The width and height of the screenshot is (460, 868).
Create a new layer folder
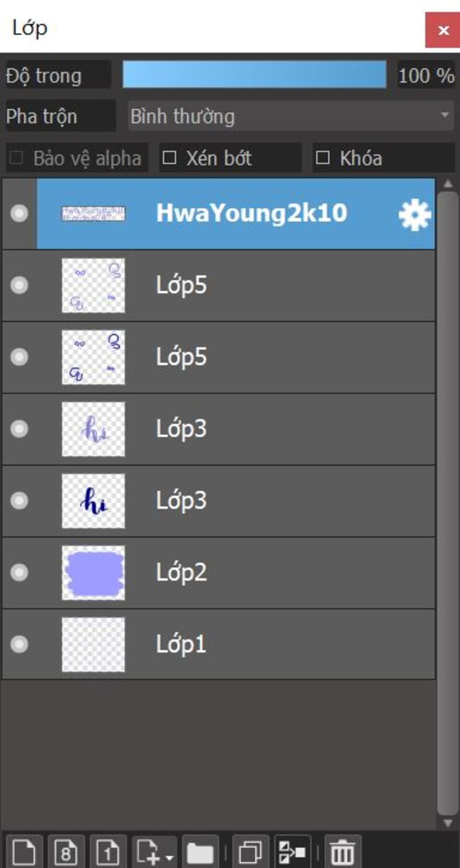200,851
